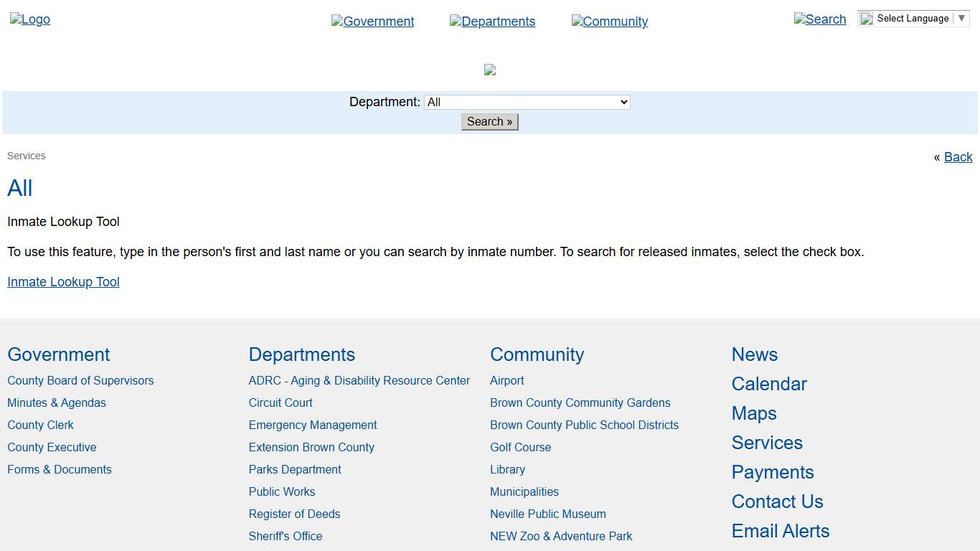Open the Community navigation image link
The width and height of the screenshot is (980, 551).
(609, 22)
